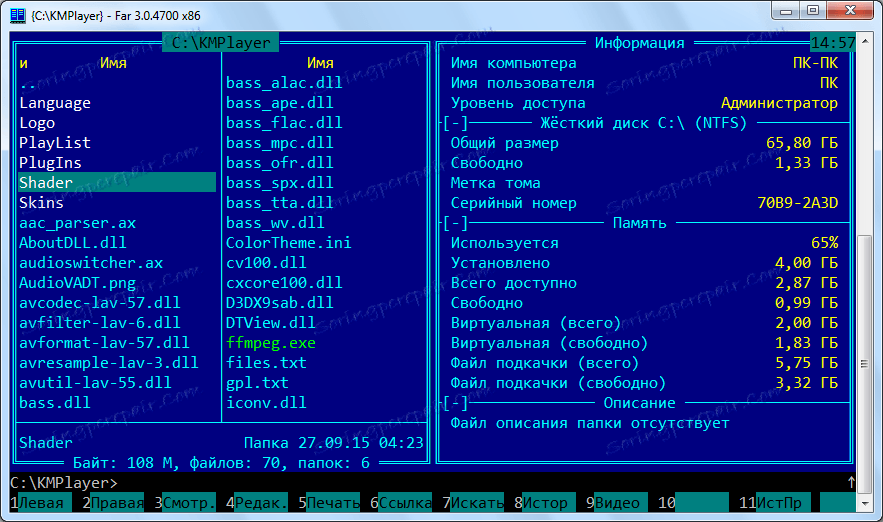Select file bass.dll

[55, 403]
